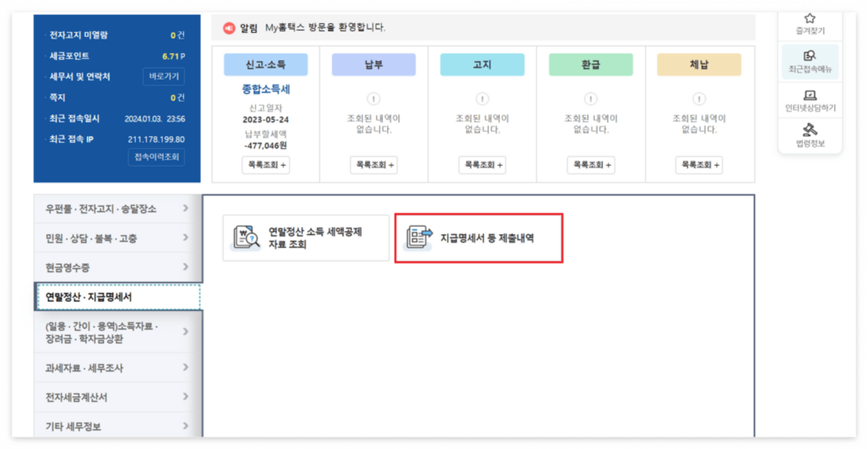Click 바로가기 next to 세무서 및 연락처
The height and width of the screenshot is (449, 868).
(x=164, y=77)
